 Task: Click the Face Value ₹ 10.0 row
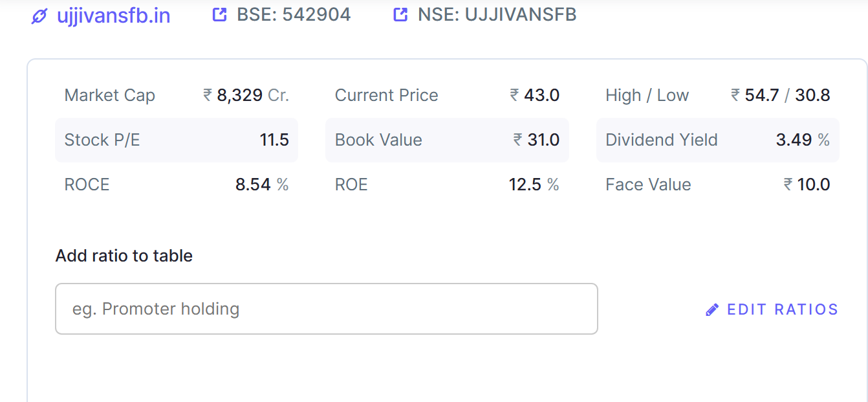click(718, 184)
